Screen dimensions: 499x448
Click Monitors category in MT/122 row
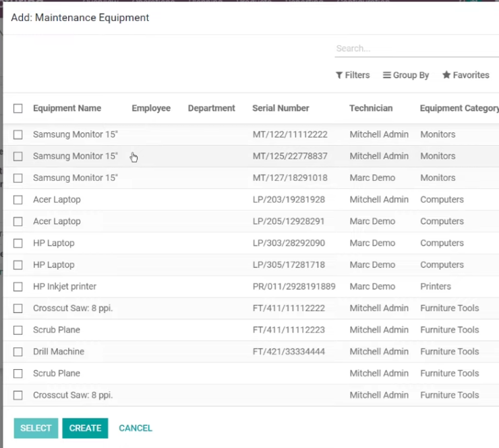(x=438, y=134)
